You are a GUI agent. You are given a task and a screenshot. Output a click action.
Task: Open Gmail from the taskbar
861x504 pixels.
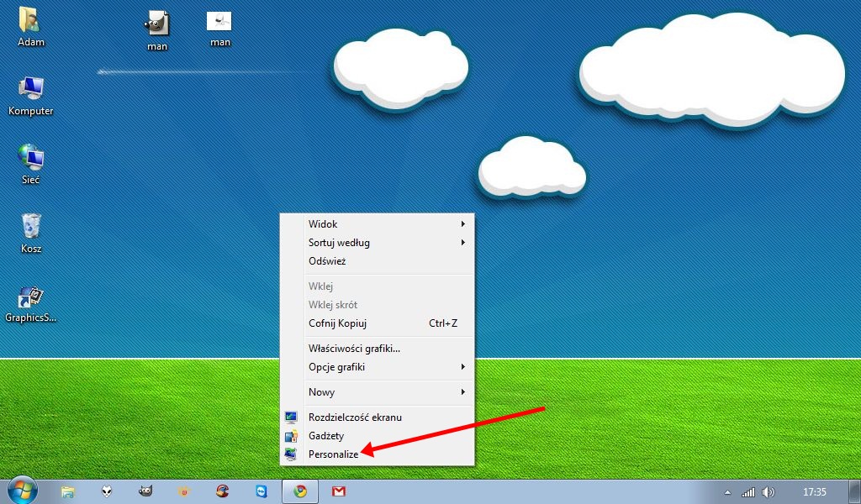(x=339, y=491)
